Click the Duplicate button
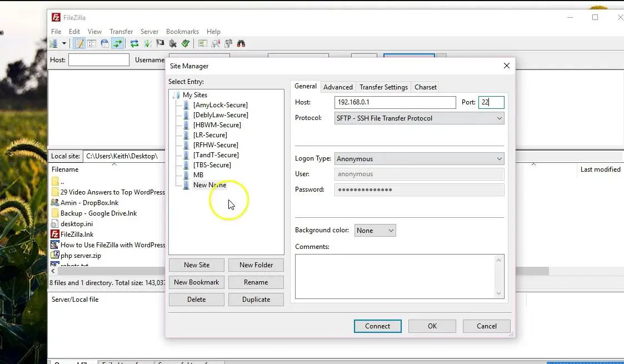Image resolution: width=624 pixels, height=364 pixels. pos(256,299)
